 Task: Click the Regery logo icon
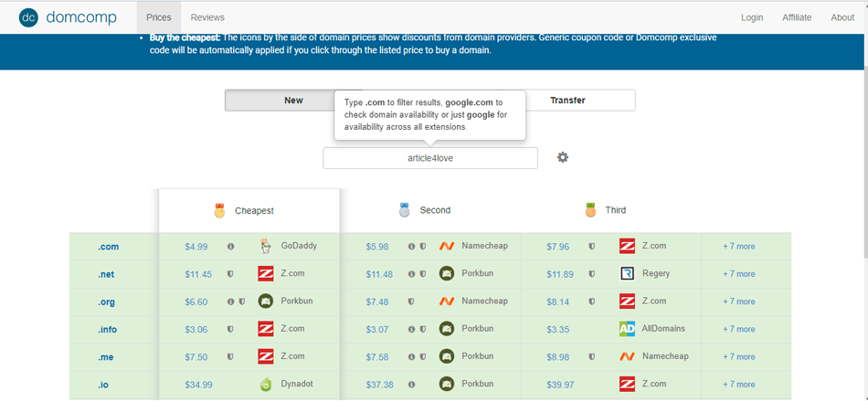click(x=627, y=273)
